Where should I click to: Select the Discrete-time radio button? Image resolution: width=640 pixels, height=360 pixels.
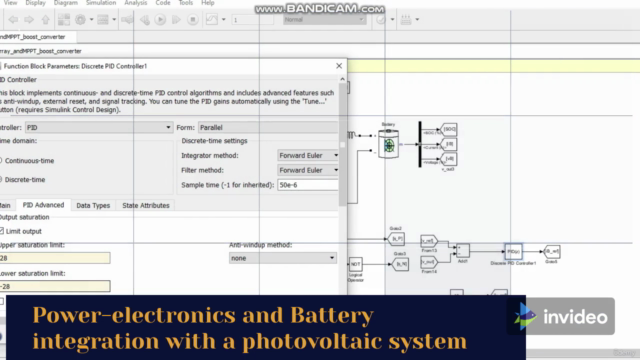tap(1, 180)
